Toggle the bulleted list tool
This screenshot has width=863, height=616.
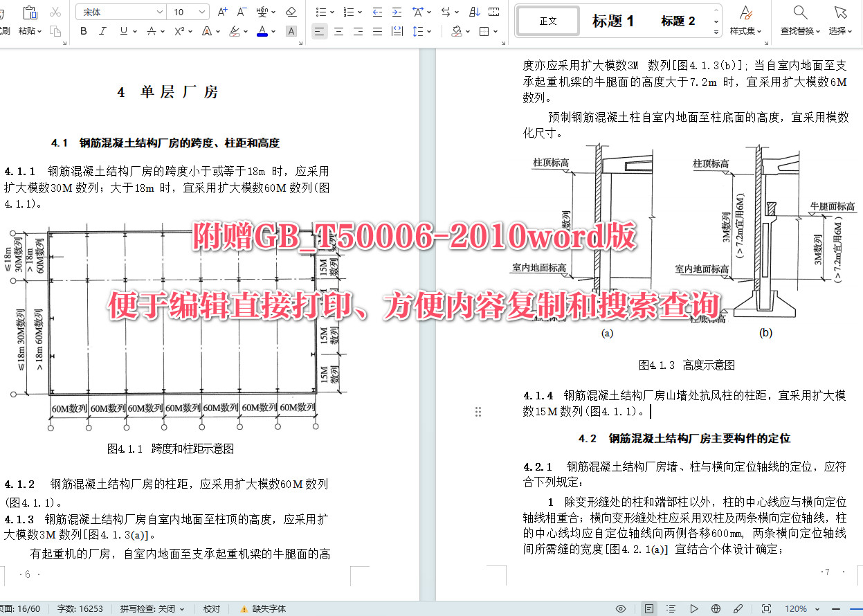pos(321,11)
